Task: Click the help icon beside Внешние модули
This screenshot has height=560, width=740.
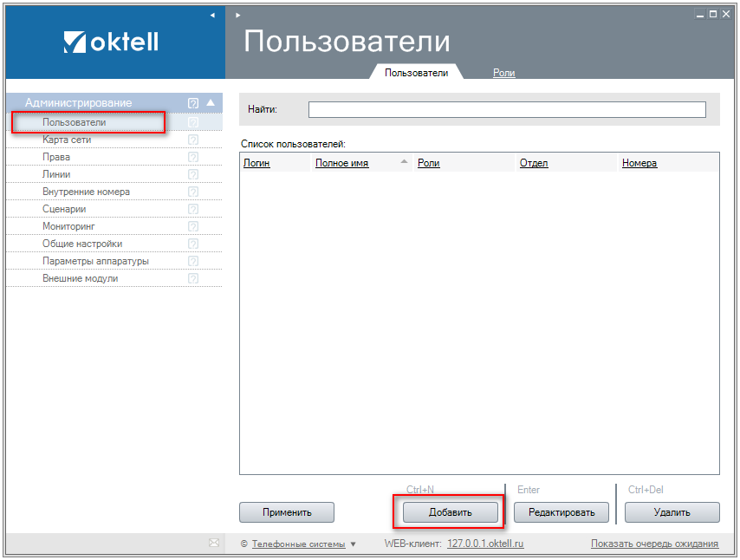Action: coord(193,278)
